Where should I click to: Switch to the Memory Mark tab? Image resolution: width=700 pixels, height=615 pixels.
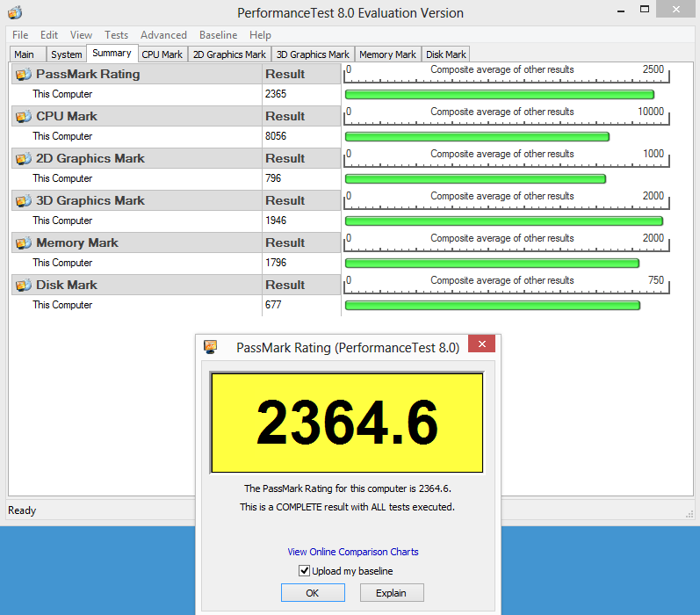pyautogui.click(x=387, y=54)
